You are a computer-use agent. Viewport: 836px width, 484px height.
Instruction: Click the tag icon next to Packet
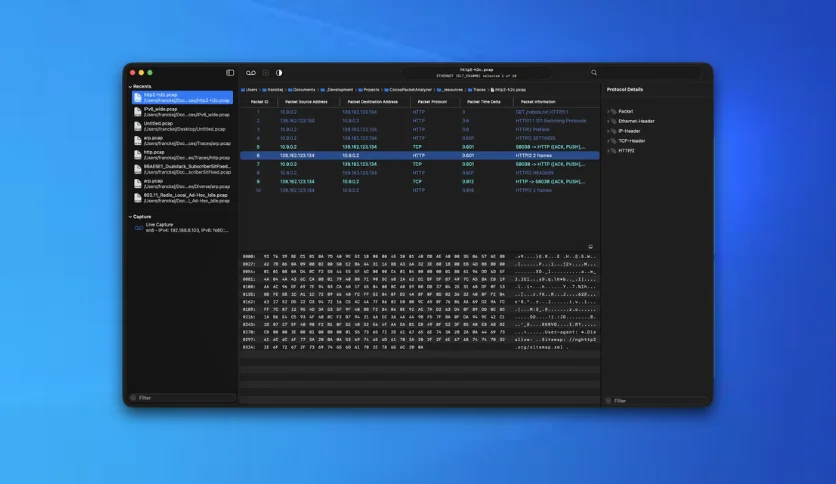(614, 111)
